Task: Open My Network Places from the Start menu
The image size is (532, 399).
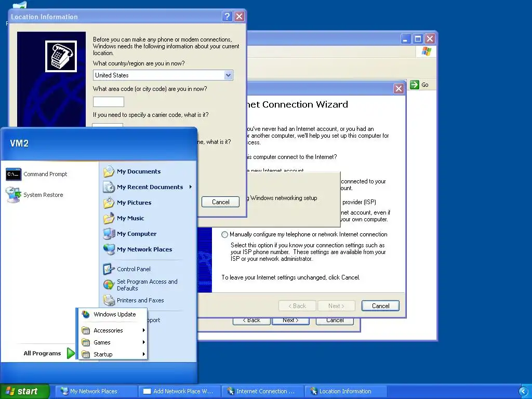Action: (138, 249)
